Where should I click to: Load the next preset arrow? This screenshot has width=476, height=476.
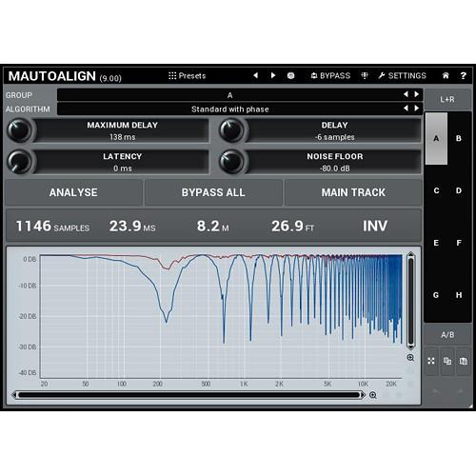coord(273,75)
